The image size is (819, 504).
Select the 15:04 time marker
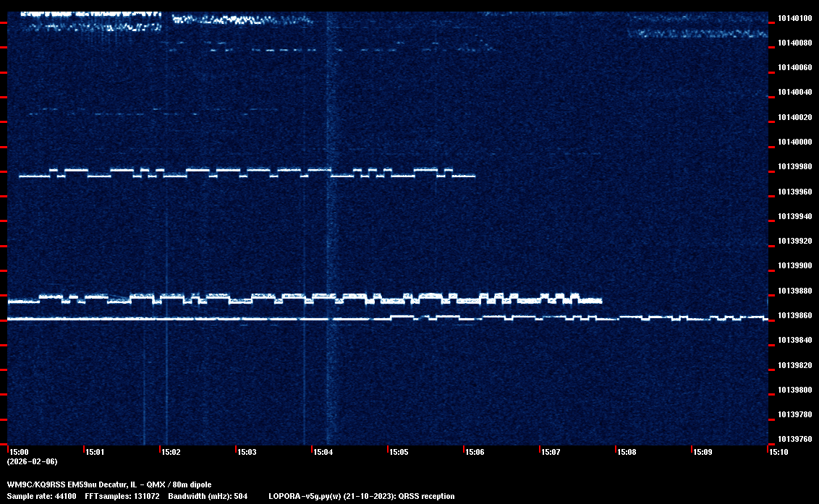[323, 452]
